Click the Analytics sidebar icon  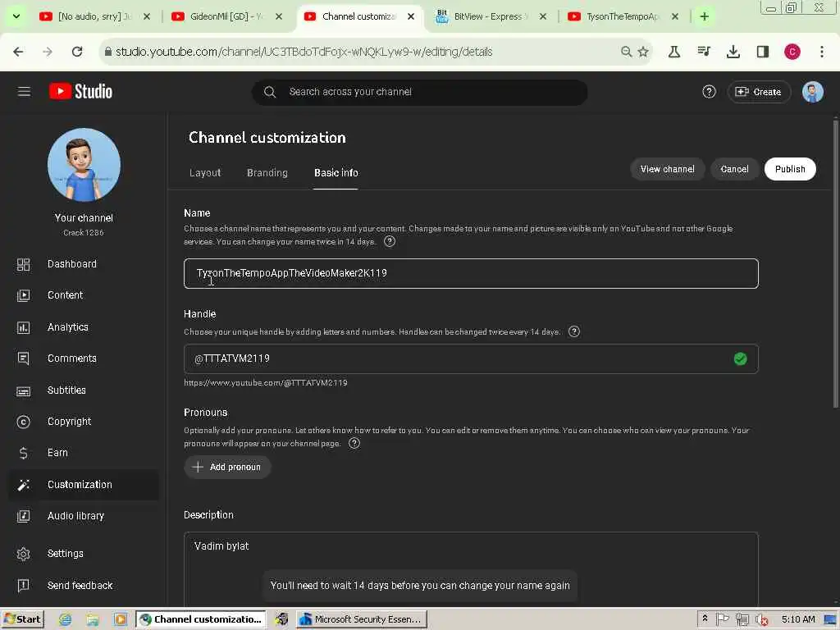pos(23,327)
